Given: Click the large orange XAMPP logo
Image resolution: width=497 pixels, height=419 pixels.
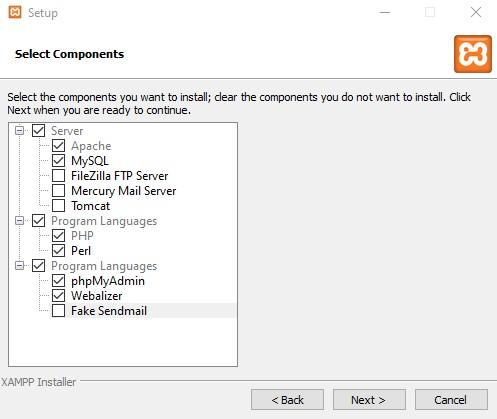Looking at the screenshot, I should coord(473,54).
